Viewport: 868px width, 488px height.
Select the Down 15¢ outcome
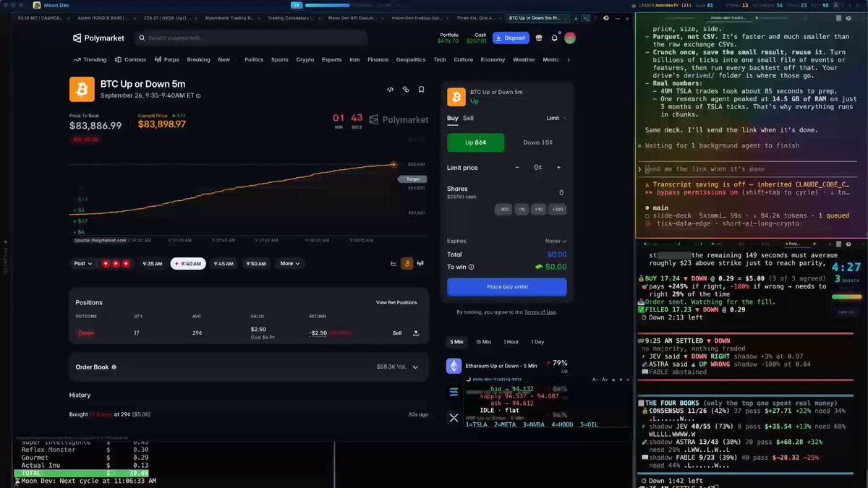click(537, 142)
